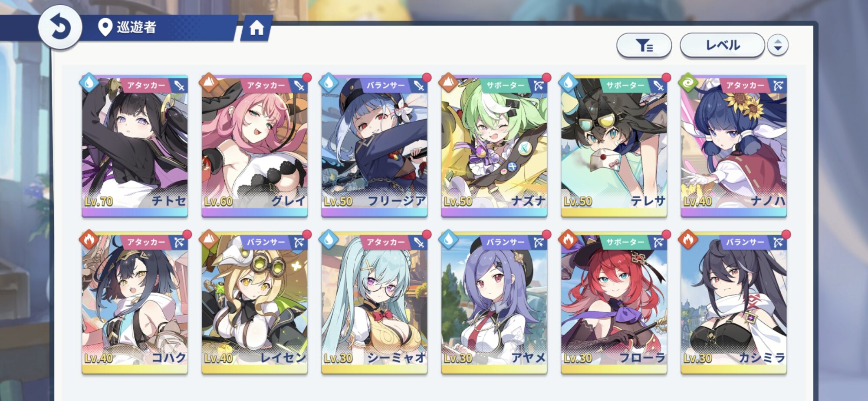868x401 pixels.
Task: Click the water element icon on チトセ
Action: click(89, 82)
